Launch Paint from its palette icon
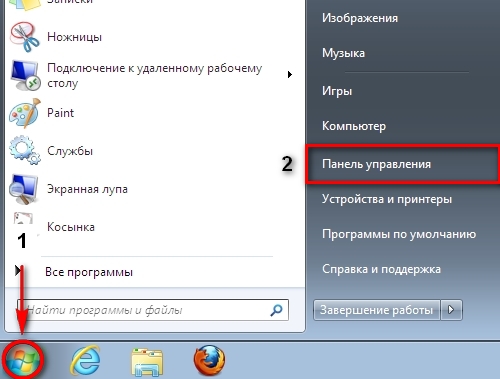Image resolution: width=500 pixels, height=379 pixels. point(24,113)
